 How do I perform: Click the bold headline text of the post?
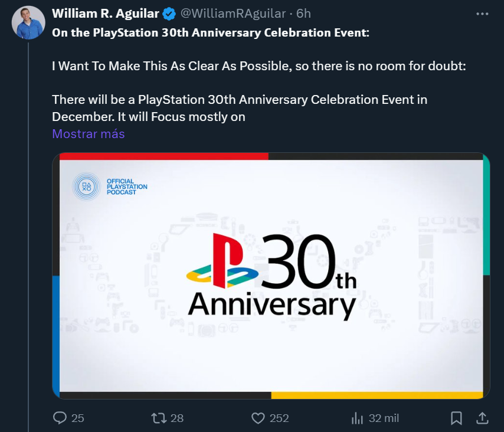pyautogui.click(x=211, y=32)
